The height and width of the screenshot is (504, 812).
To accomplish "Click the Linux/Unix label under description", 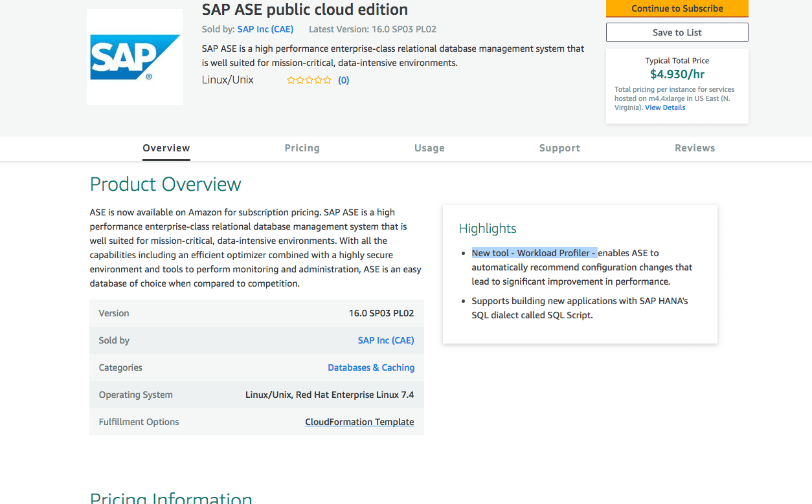I will pos(228,80).
